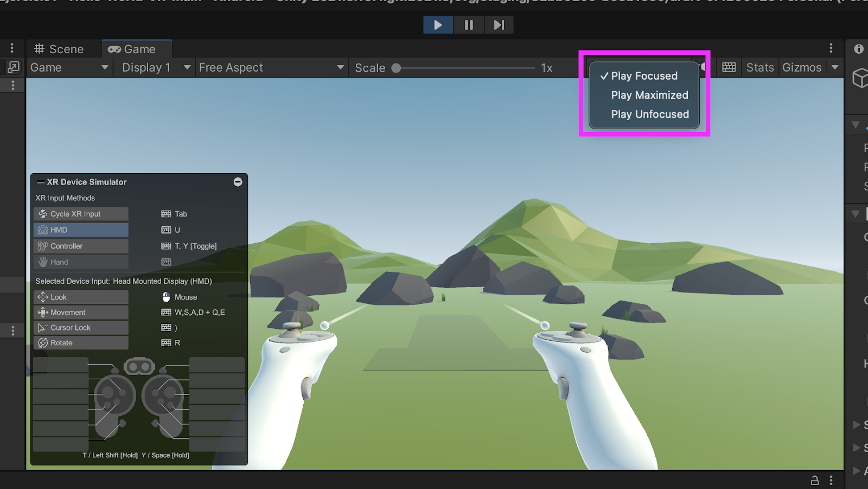Click the keyboard shortcuts icon beside Stats
This screenshot has width=868, height=489.
click(729, 67)
